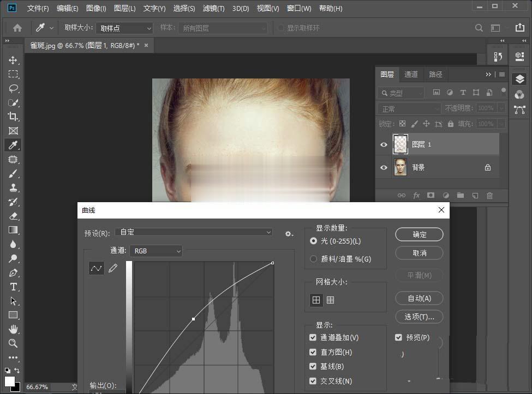Hide 背景 layer visibility eye

tap(384, 167)
